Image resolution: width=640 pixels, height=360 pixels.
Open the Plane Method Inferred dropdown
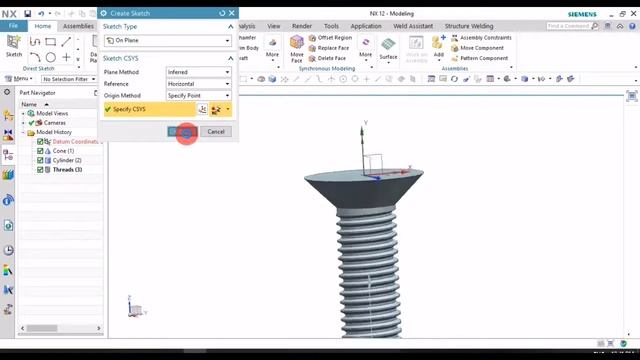click(199, 72)
